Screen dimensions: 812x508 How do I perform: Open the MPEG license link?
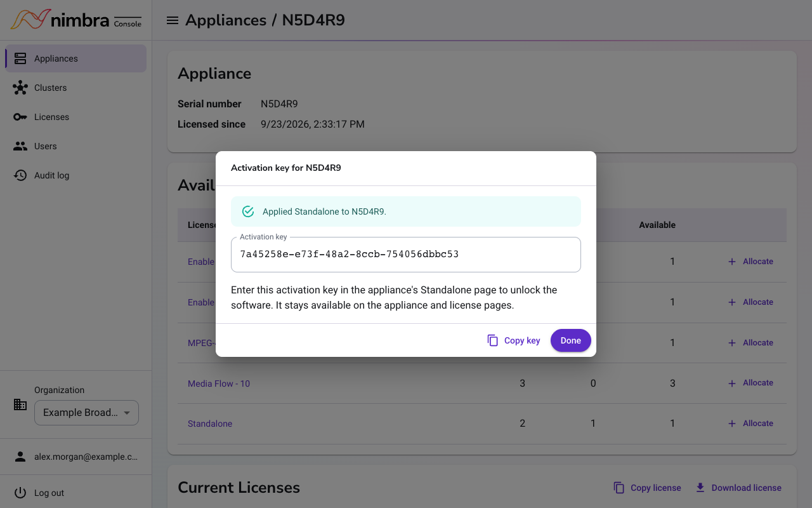point(201,343)
